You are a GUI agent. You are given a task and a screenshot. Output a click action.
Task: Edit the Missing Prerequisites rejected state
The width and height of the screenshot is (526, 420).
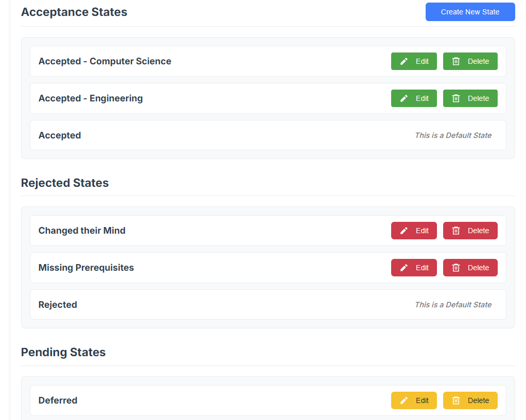point(414,267)
